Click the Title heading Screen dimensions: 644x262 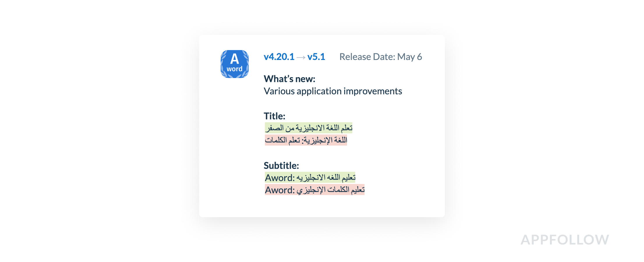pyautogui.click(x=274, y=116)
